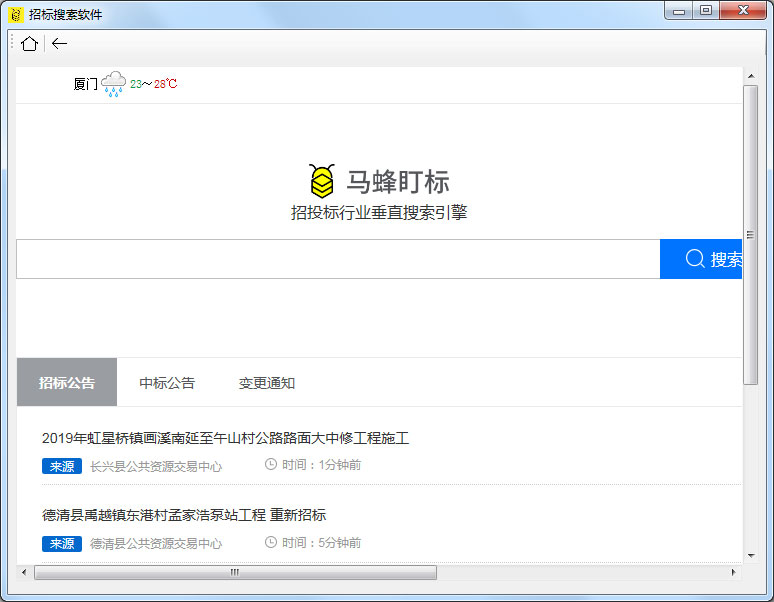Click the 厦门 city label
The image size is (774, 602).
pos(85,84)
